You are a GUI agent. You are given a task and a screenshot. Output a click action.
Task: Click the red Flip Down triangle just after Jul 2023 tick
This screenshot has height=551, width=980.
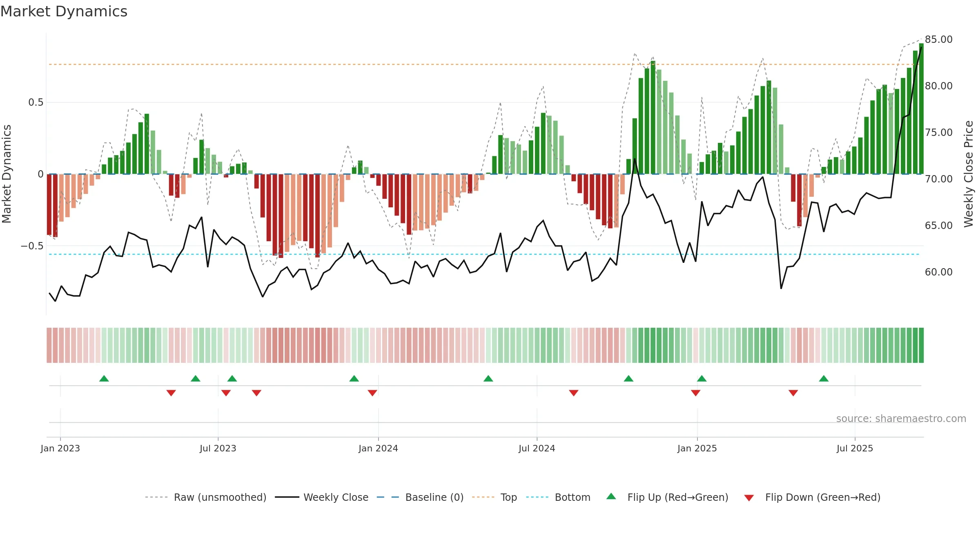coord(226,393)
